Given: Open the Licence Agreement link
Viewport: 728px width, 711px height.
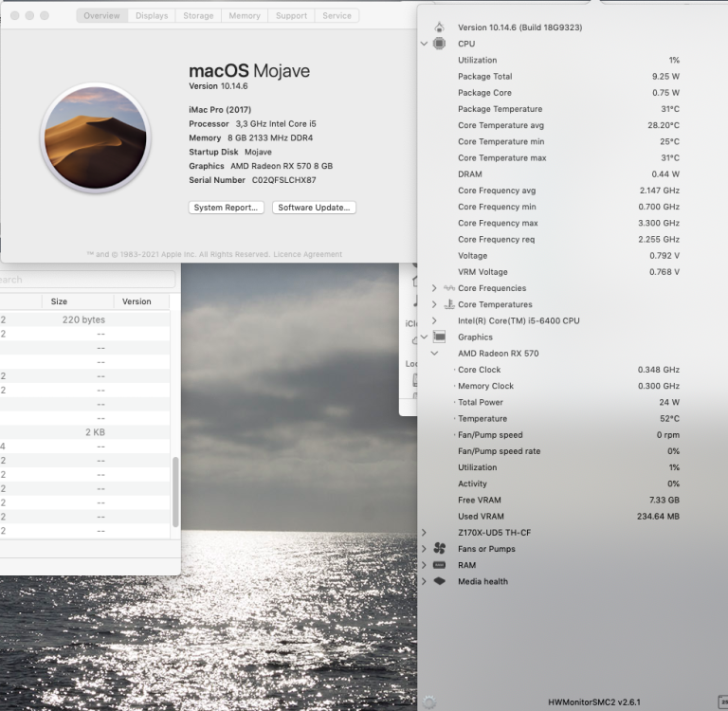Looking at the screenshot, I should (x=308, y=254).
